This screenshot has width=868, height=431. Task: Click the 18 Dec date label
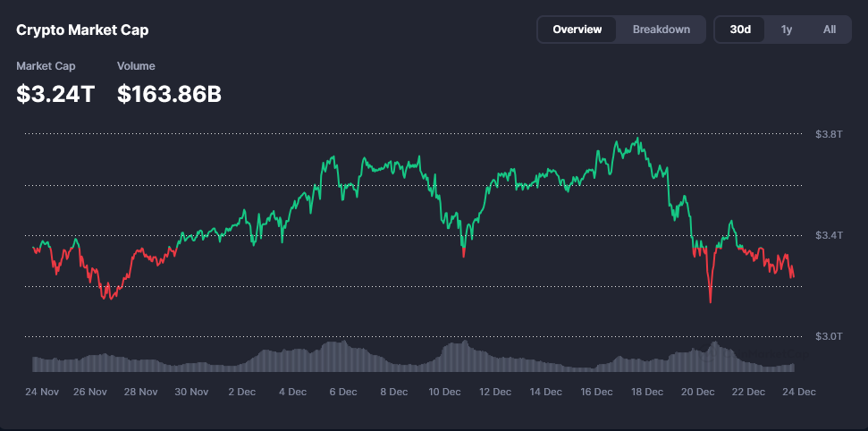pyautogui.click(x=647, y=392)
